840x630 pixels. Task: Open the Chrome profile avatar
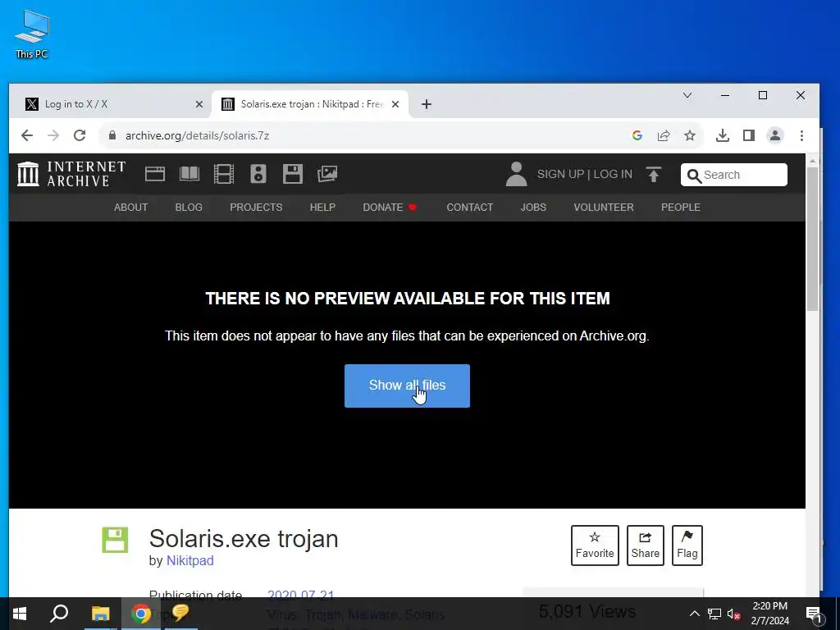pos(774,135)
